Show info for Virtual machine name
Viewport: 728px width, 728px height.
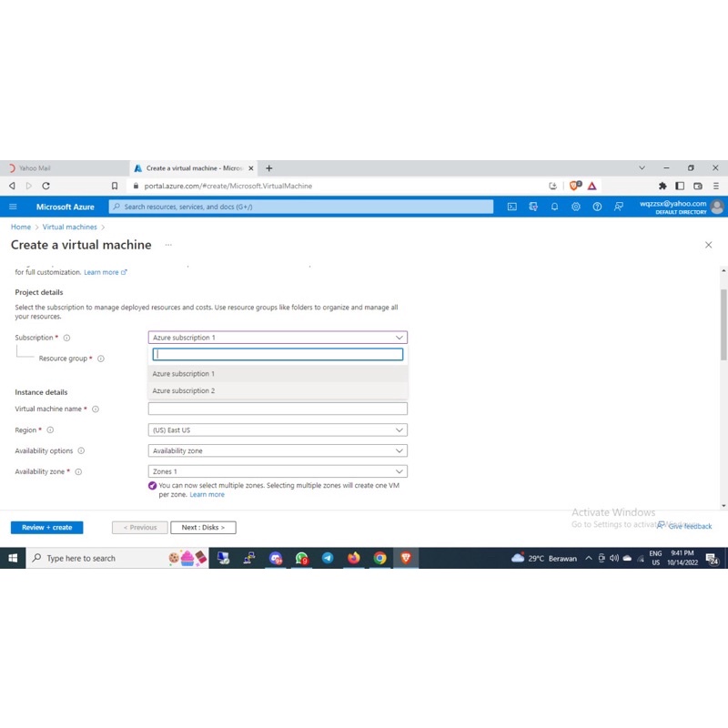(x=96, y=409)
